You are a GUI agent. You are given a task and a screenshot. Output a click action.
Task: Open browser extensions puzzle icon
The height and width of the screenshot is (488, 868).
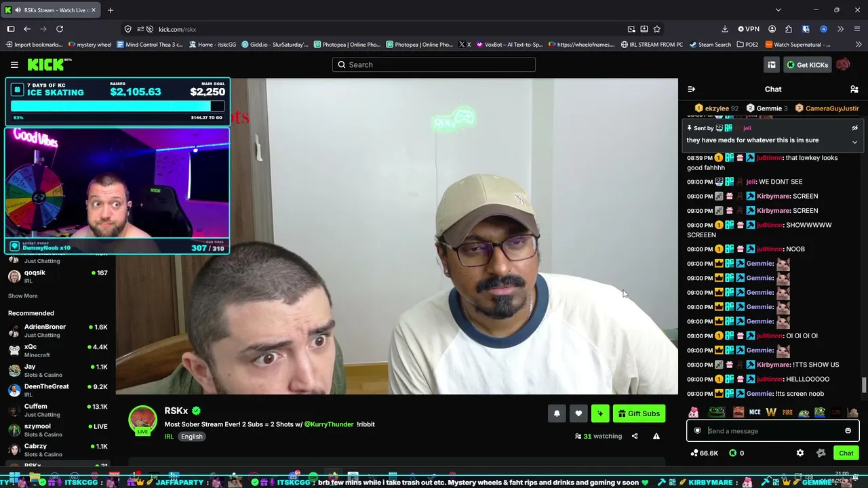click(789, 29)
